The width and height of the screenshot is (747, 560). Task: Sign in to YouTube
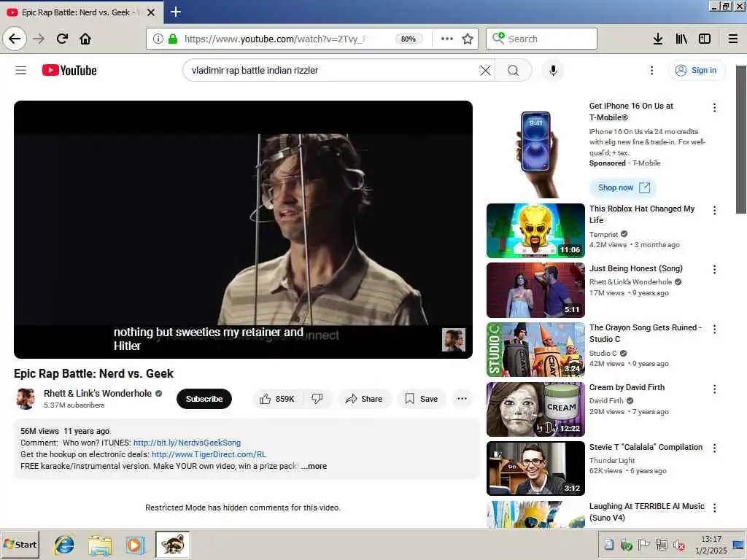(697, 71)
